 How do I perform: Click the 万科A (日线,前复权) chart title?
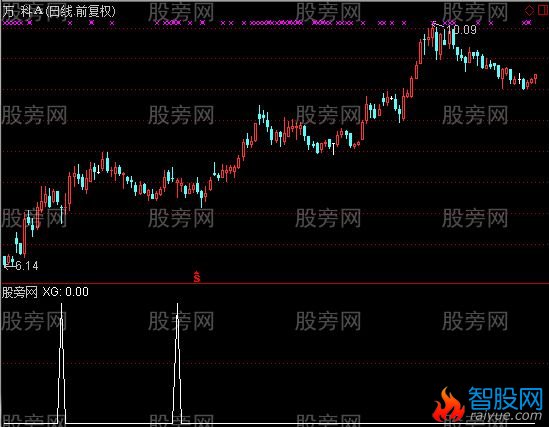[59, 12]
